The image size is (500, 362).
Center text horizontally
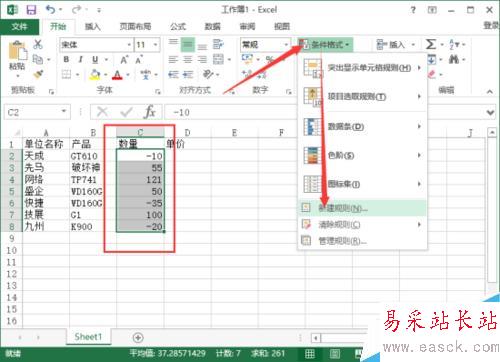coord(188,60)
